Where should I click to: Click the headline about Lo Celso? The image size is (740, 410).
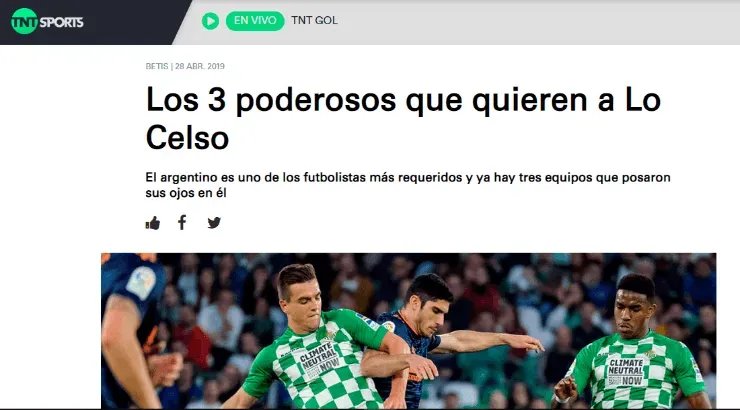pos(404,118)
